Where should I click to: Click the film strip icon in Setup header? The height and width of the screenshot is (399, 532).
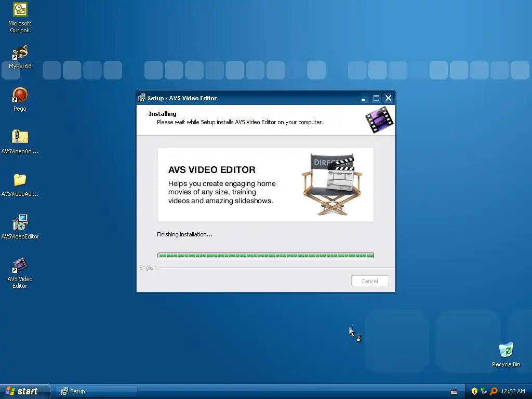pyautogui.click(x=379, y=119)
